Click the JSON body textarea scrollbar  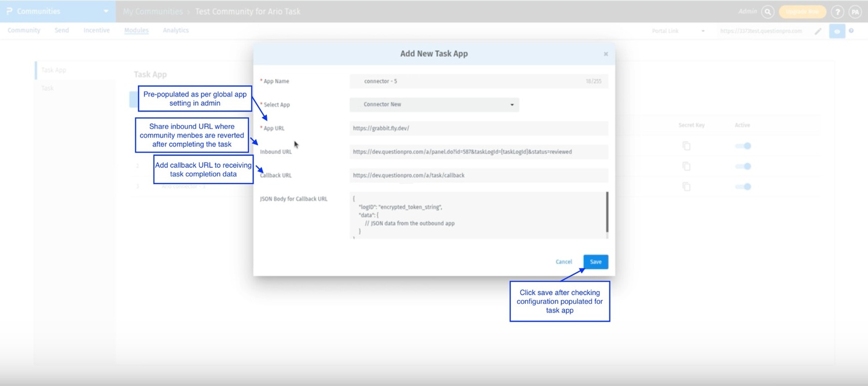[607, 212]
